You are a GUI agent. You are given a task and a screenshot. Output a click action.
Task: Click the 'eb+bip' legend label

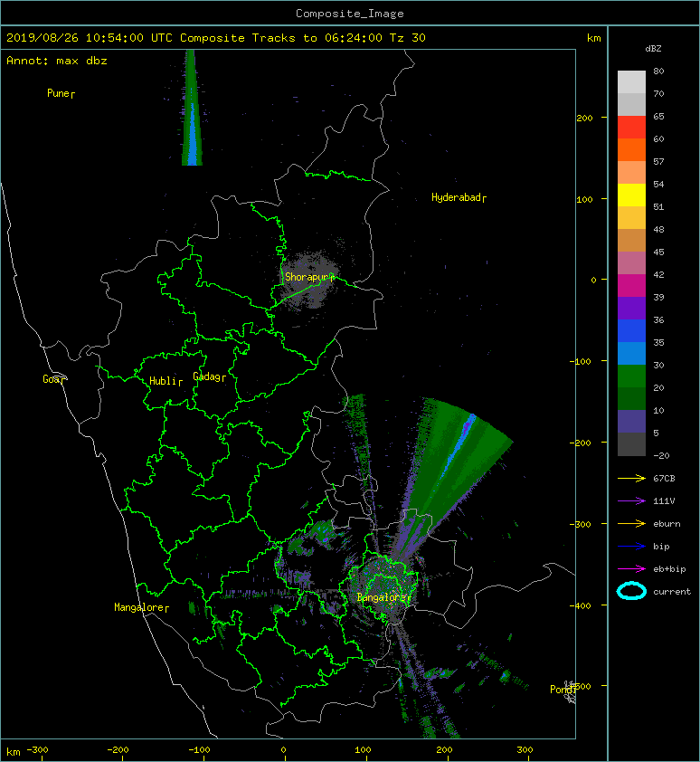669,569
